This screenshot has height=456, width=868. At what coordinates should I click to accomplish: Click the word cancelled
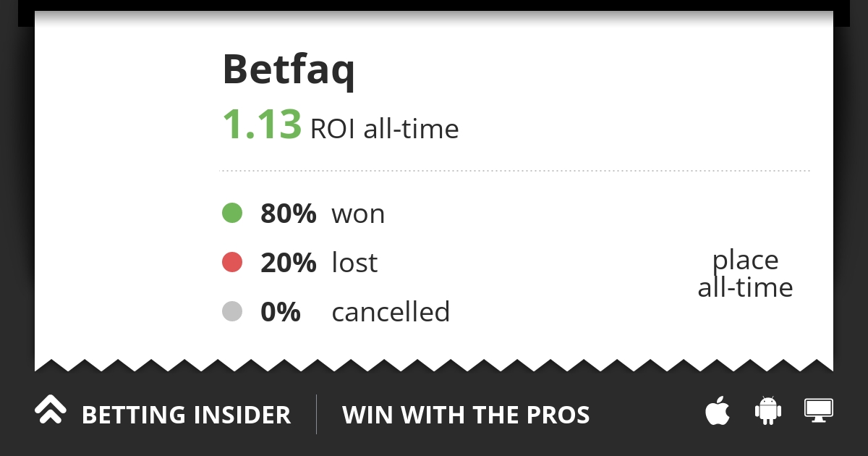coord(391,311)
